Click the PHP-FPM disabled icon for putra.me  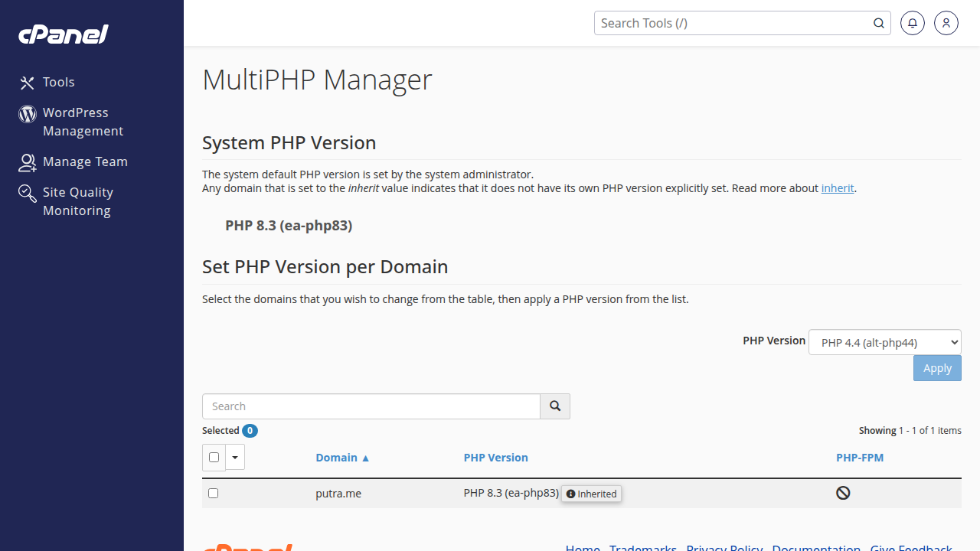(x=843, y=493)
